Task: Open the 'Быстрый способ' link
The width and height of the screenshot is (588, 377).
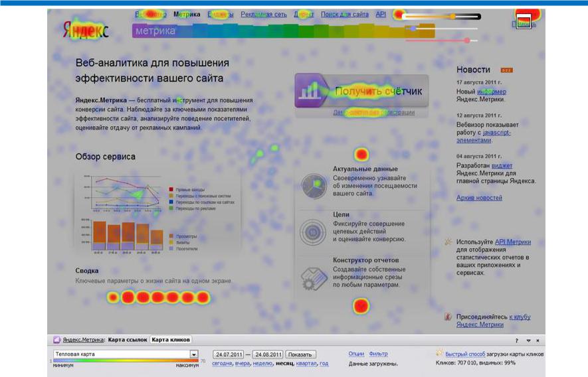Action: (465, 354)
